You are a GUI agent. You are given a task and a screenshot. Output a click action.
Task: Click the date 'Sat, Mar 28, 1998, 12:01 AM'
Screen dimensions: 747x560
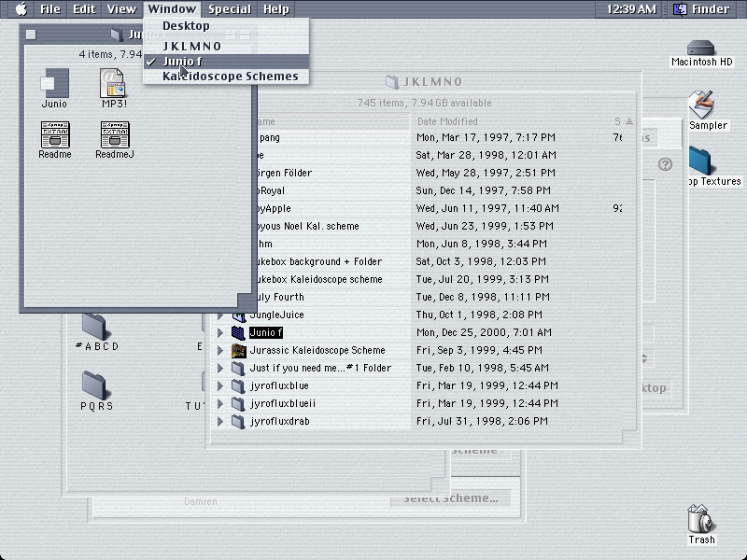point(486,155)
